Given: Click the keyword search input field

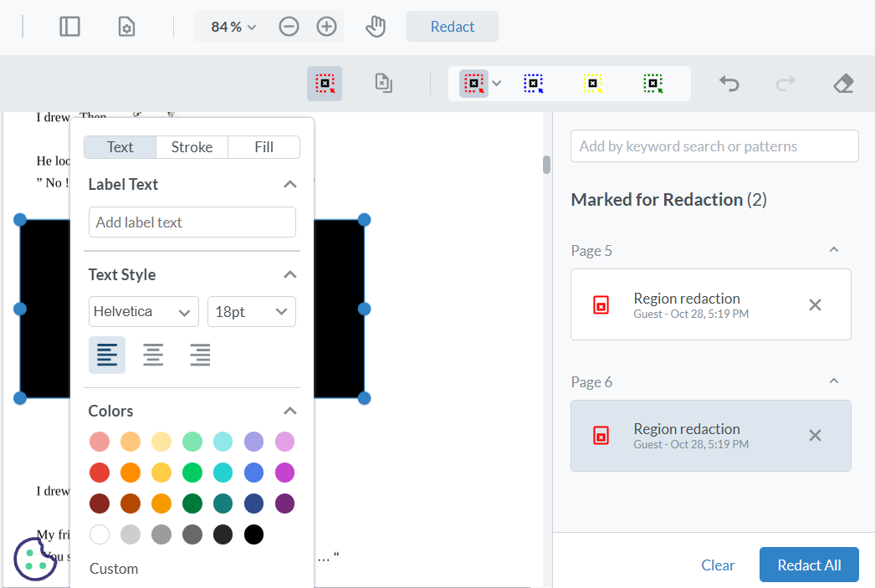Looking at the screenshot, I should (714, 146).
